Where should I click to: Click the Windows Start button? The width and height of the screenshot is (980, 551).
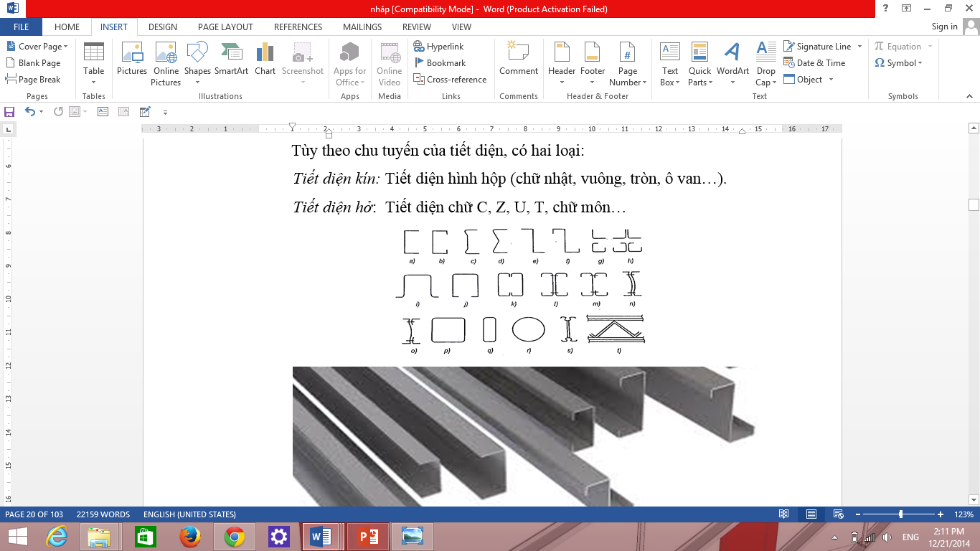click(17, 537)
